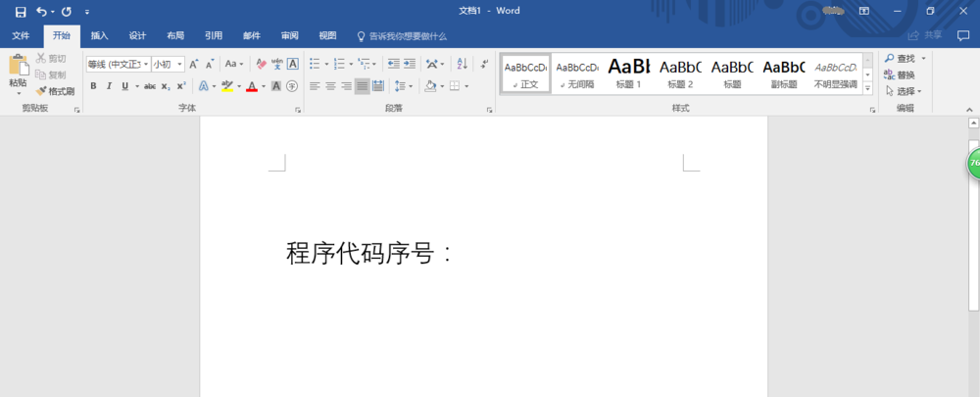Viewport: 980px width, 397px height.
Task: Click the Asian Layout icon
Action: pyautogui.click(x=432, y=64)
